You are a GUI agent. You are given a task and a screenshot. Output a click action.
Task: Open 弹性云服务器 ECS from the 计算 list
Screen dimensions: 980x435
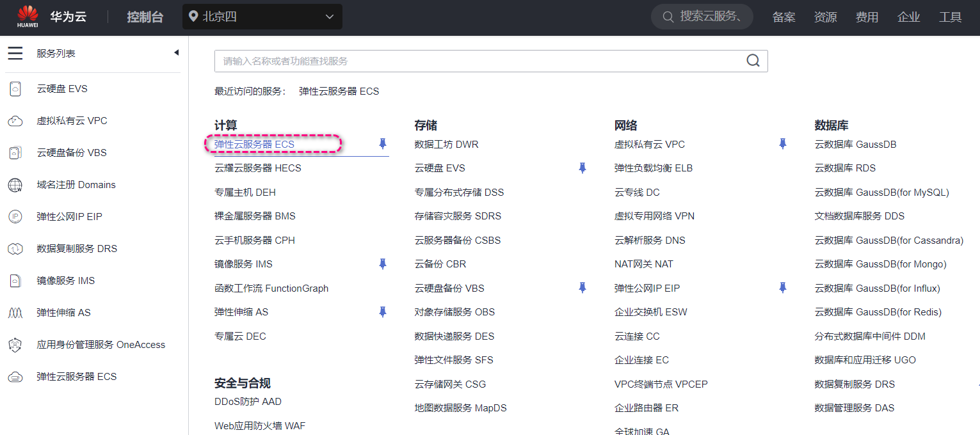coord(254,145)
